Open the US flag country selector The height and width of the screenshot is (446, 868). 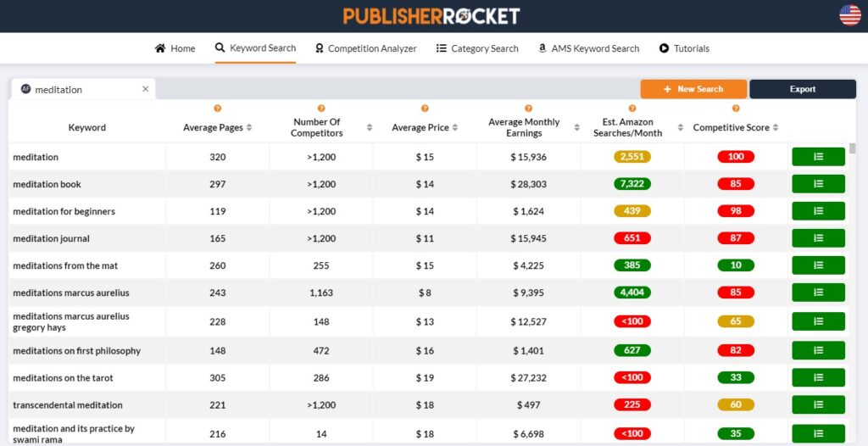(x=849, y=15)
